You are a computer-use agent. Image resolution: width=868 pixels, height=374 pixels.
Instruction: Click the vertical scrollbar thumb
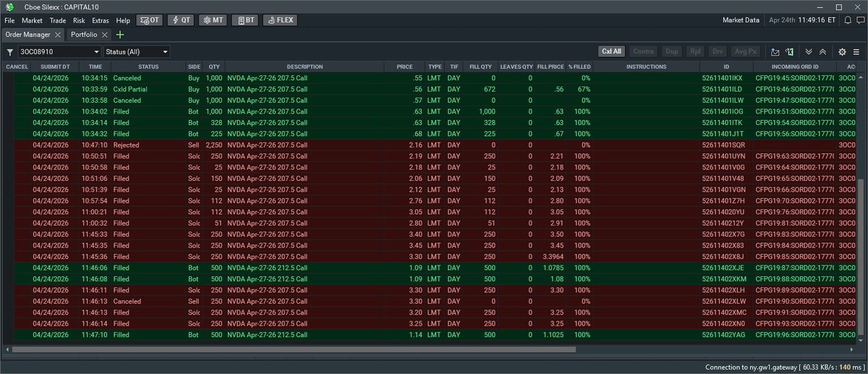pyautogui.click(x=861, y=258)
